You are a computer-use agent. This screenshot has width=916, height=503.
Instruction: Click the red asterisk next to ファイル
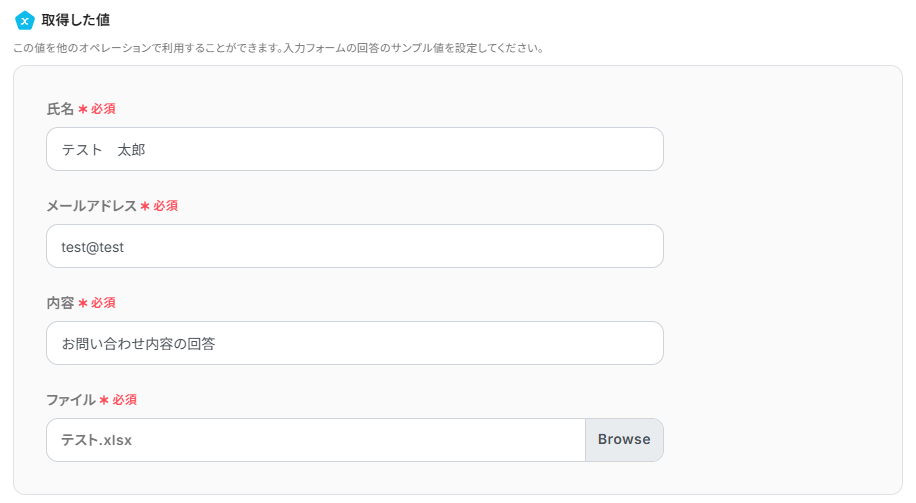pos(104,400)
